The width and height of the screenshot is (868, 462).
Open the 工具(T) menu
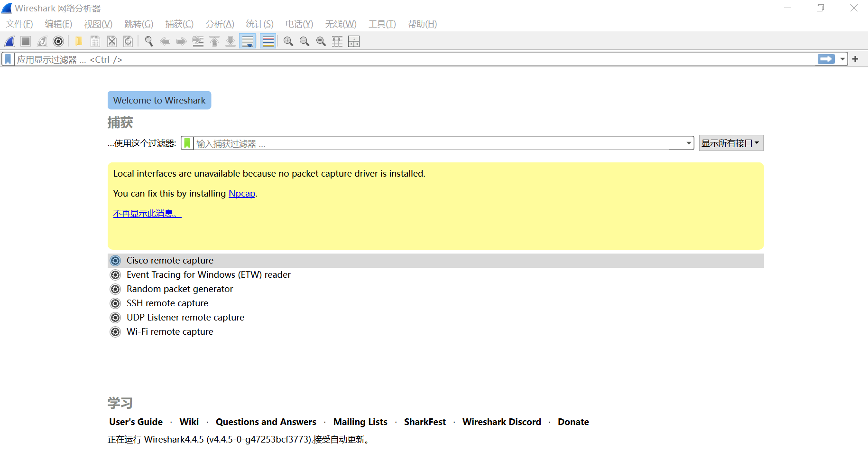point(382,24)
